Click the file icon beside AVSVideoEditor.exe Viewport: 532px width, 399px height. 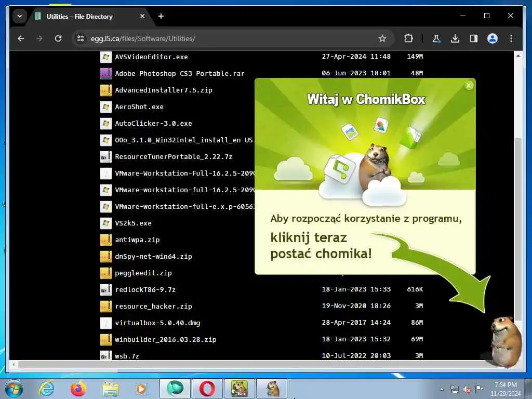pos(106,57)
